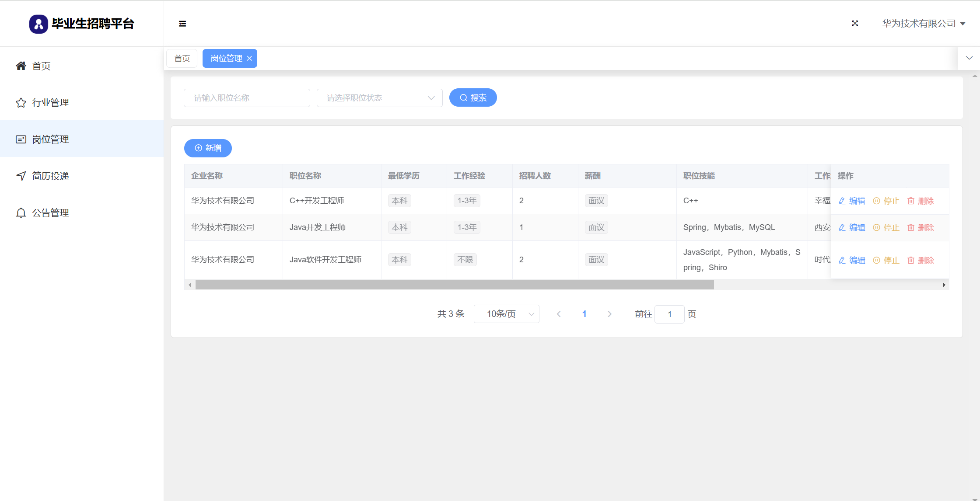
Task: Switch to the 首页 tab
Action: pyautogui.click(x=182, y=59)
